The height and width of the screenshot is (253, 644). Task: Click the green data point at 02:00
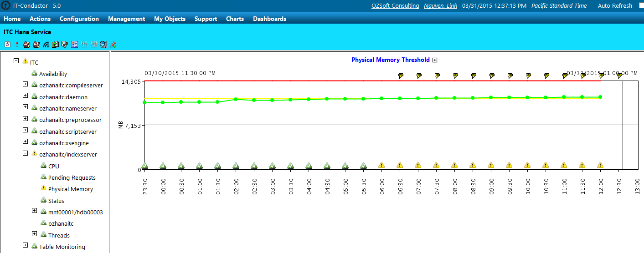tap(236, 99)
